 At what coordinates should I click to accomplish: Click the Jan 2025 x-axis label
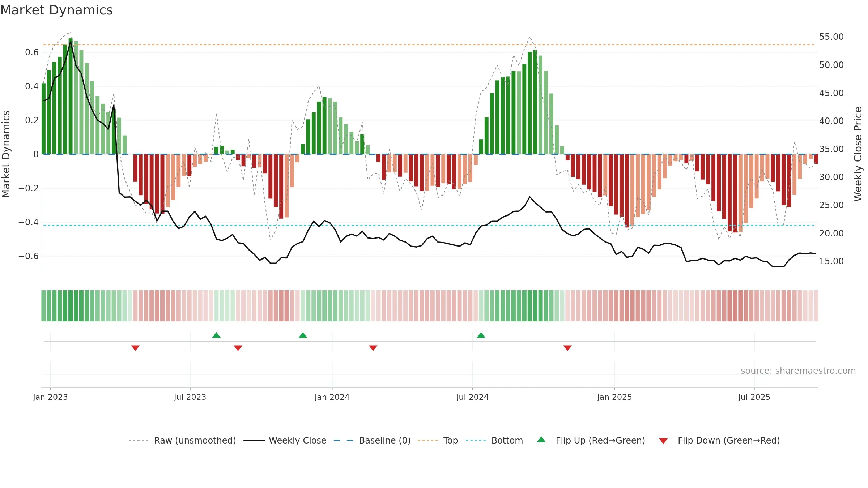(x=614, y=397)
